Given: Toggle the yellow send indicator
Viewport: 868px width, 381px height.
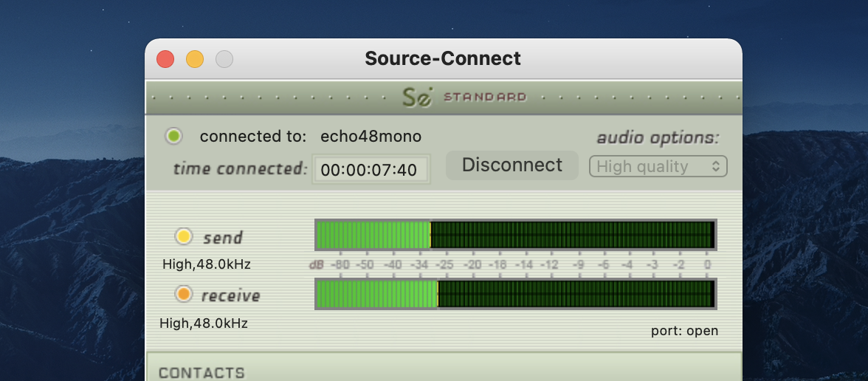Looking at the screenshot, I should pyautogui.click(x=183, y=237).
